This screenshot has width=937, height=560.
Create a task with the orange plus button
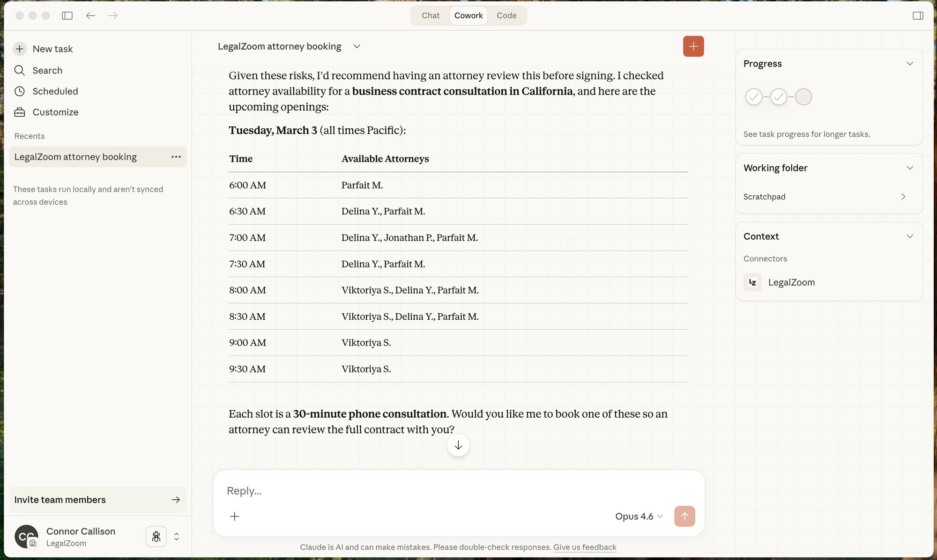pos(693,46)
